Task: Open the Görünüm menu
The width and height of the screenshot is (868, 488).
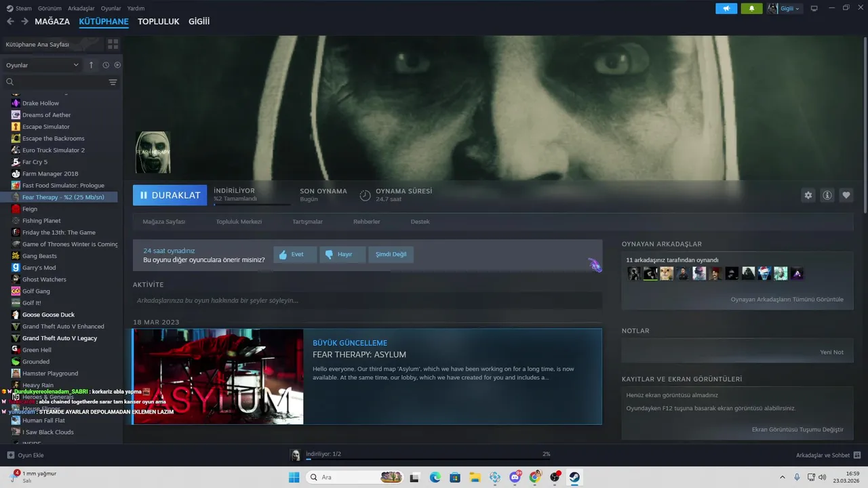Action: click(50, 8)
